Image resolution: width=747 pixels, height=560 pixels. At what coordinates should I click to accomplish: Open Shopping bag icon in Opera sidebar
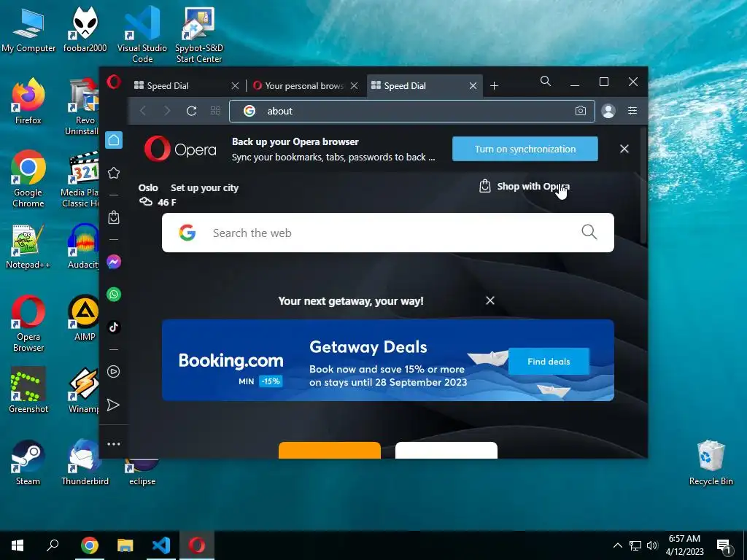114,217
